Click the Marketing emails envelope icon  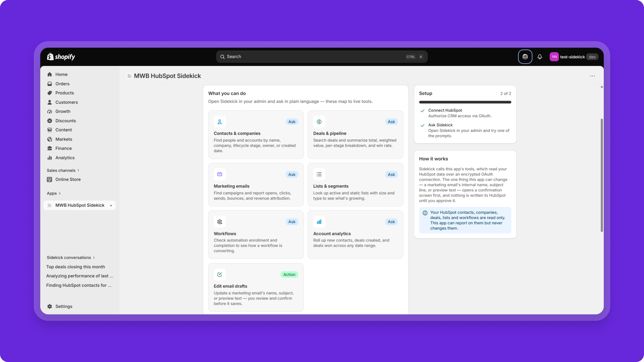click(x=220, y=174)
